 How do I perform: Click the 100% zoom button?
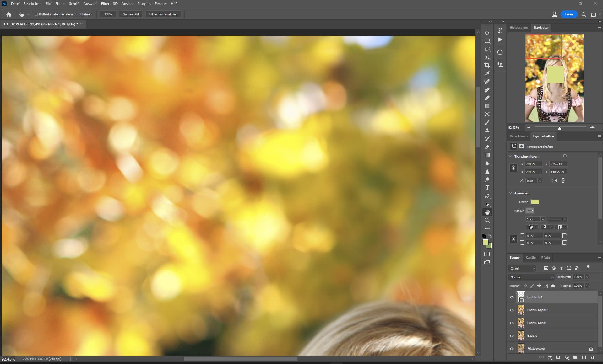coord(108,14)
